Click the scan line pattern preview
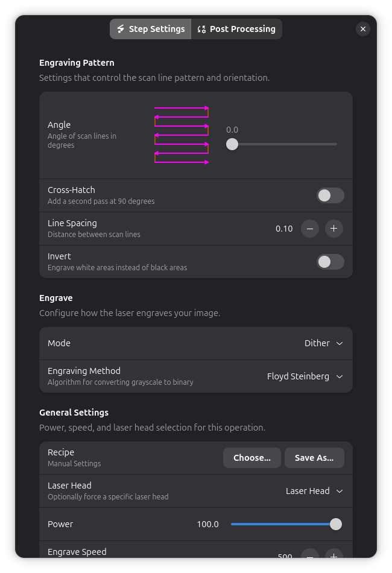The image size is (392, 573). (x=182, y=135)
